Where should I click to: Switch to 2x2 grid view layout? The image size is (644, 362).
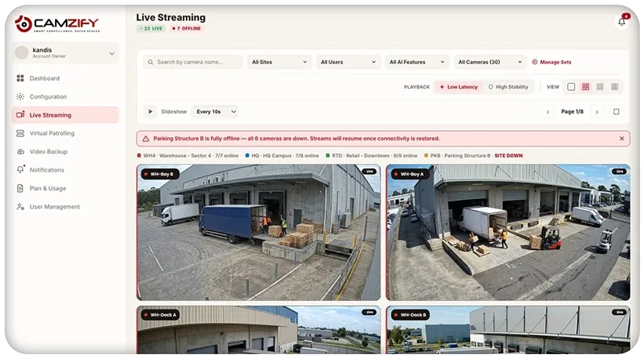click(586, 87)
